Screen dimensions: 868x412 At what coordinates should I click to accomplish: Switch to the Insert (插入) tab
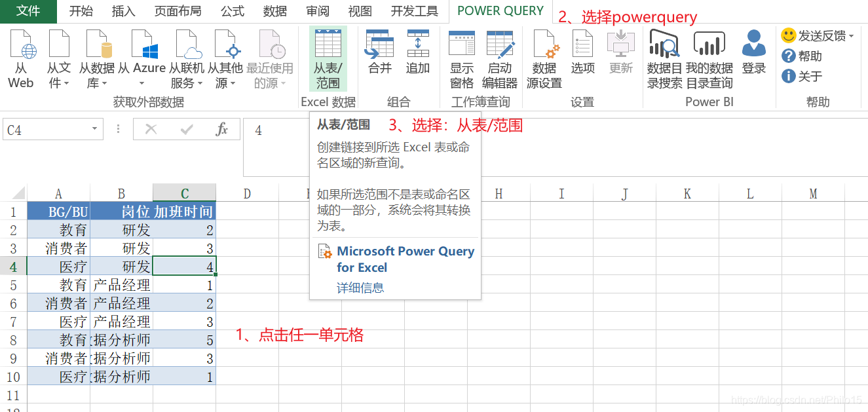(x=124, y=11)
